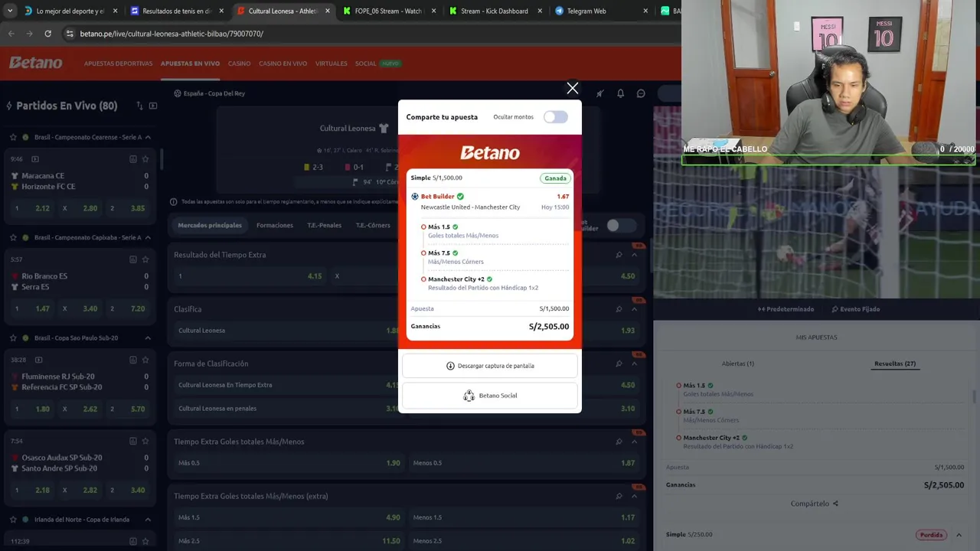Collapse Brasil Campeonato Capixaba league

(x=148, y=237)
